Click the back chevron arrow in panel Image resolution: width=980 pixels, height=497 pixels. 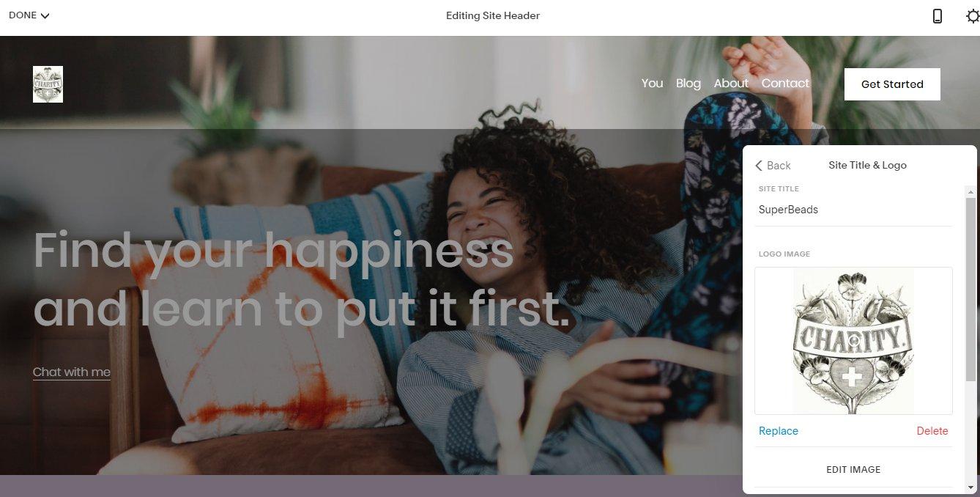pyautogui.click(x=759, y=166)
